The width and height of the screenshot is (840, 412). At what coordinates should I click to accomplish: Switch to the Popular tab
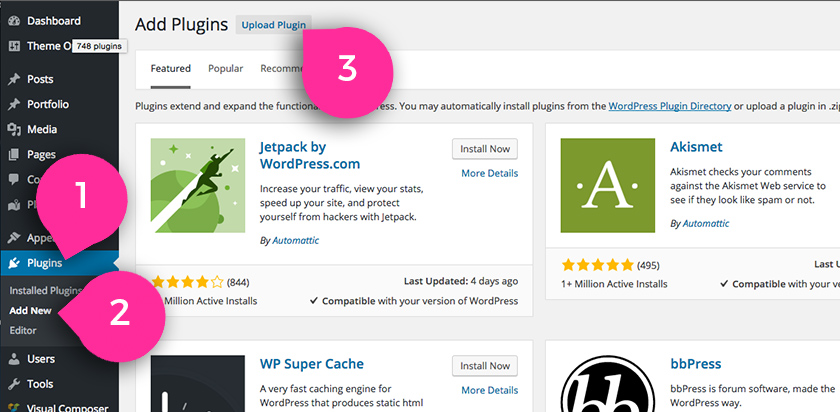coord(226,69)
